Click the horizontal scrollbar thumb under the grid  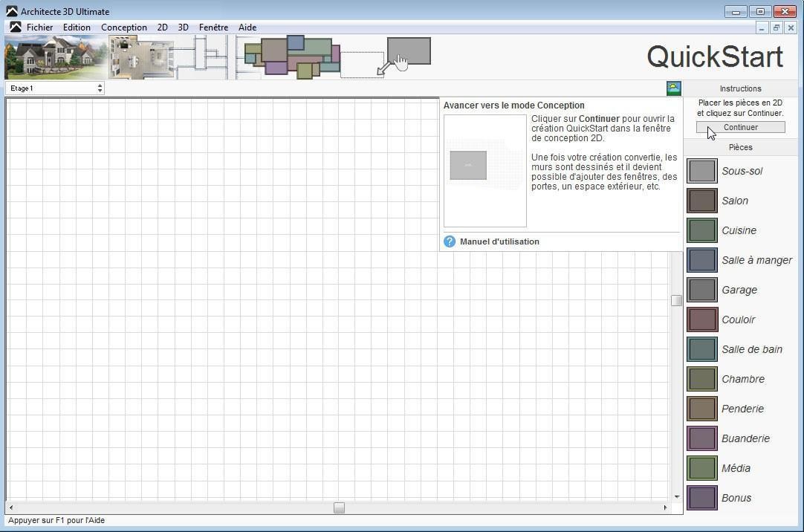pyautogui.click(x=339, y=507)
